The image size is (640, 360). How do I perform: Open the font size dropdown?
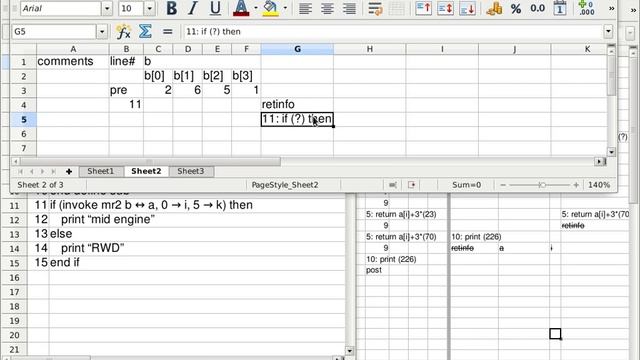point(149,9)
